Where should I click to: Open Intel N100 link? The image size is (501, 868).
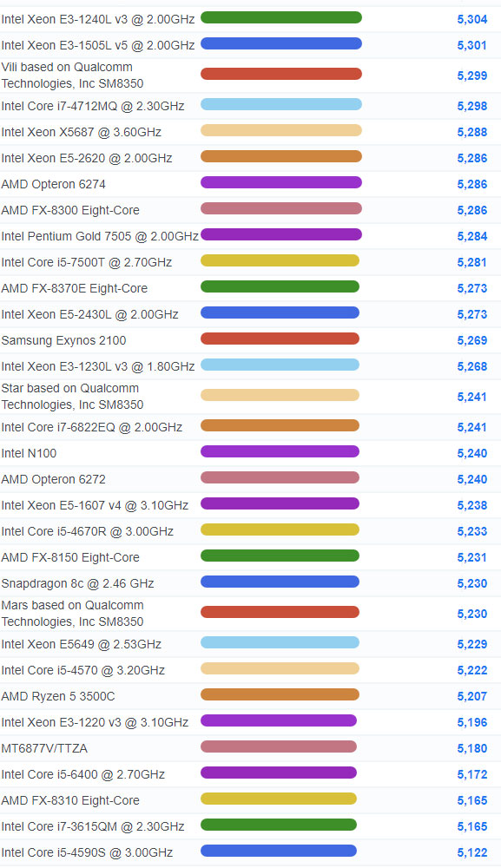[x=29, y=453]
